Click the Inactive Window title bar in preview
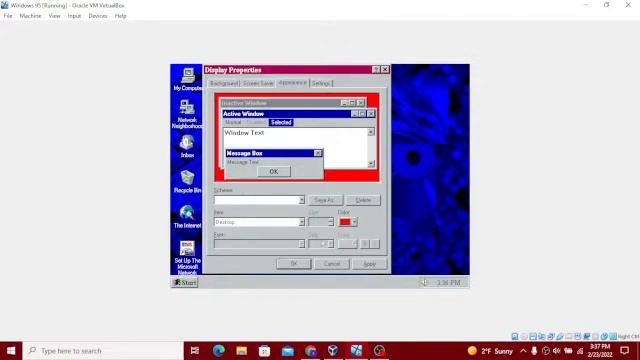This screenshot has width=640, height=360. click(x=281, y=103)
